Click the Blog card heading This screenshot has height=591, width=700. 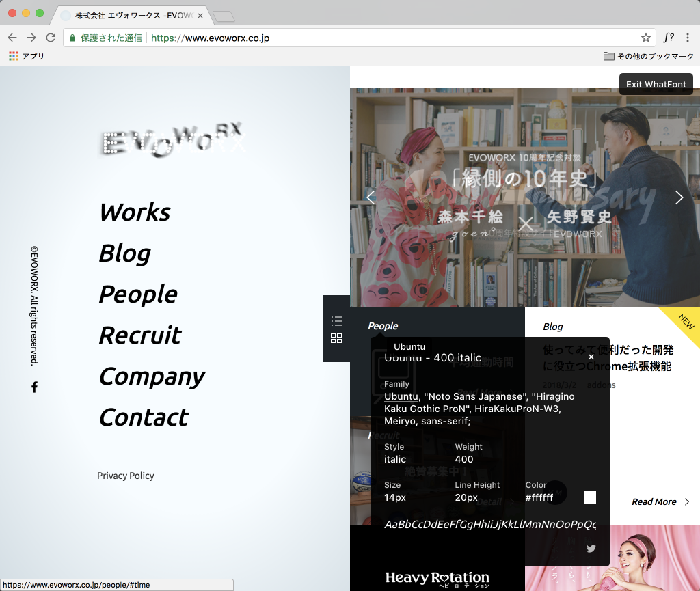[x=552, y=327]
